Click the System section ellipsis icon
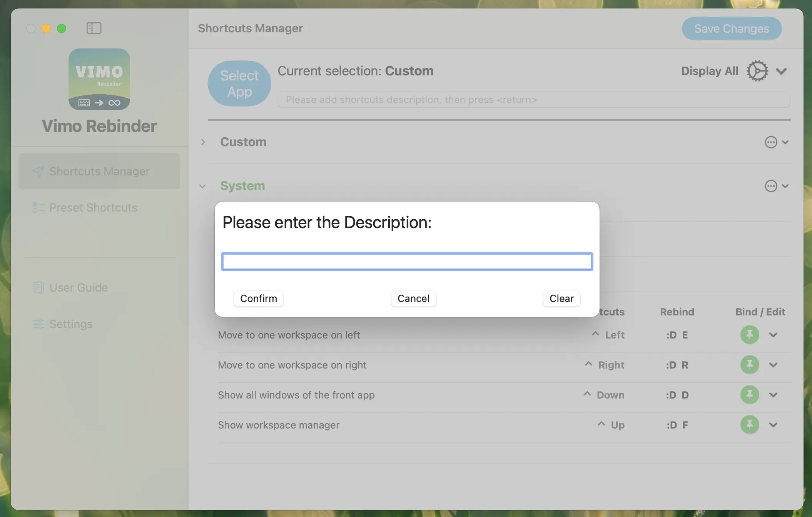The height and width of the screenshot is (517, 812). [x=771, y=186]
